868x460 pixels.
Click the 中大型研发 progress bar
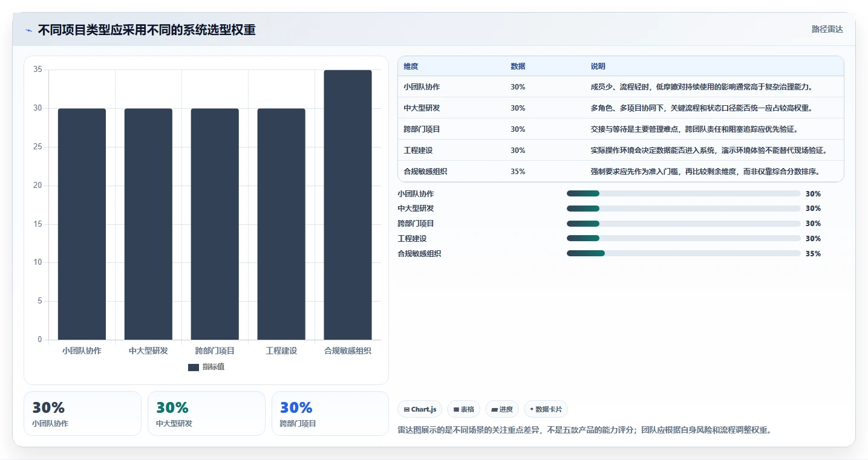(684, 209)
